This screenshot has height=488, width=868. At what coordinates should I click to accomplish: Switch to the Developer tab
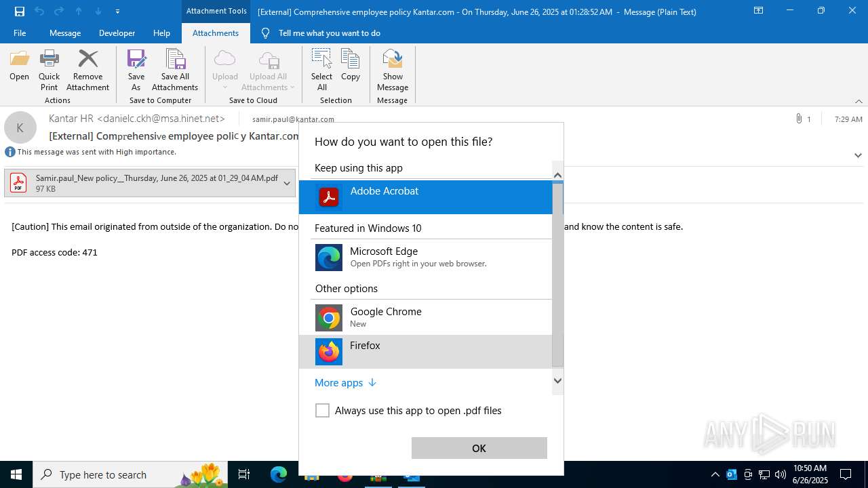(117, 33)
